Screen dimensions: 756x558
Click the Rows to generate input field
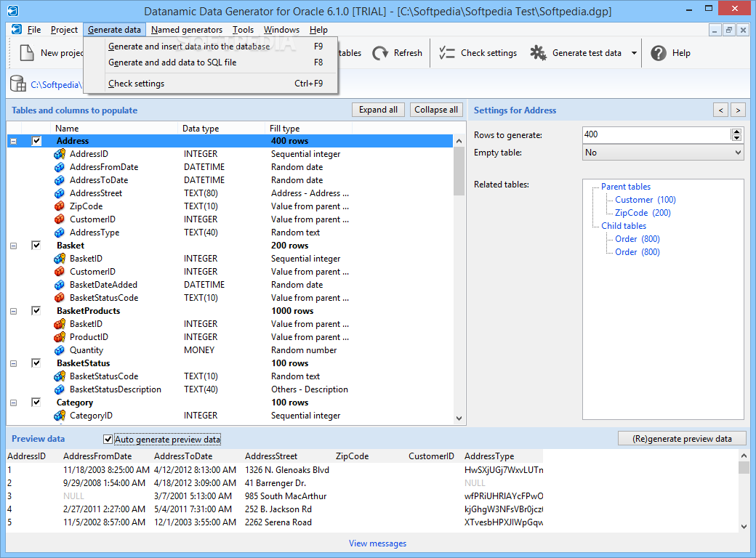pyautogui.click(x=656, y=135)
